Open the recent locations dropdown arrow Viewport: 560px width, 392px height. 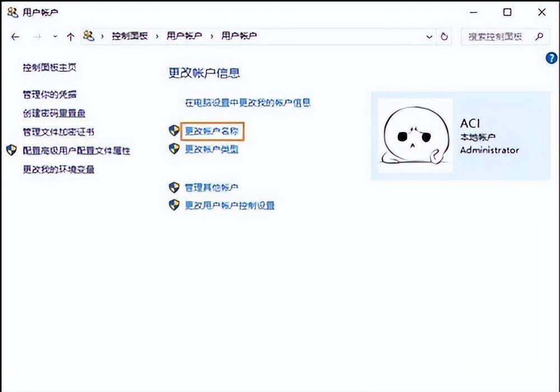pos(55,36)
